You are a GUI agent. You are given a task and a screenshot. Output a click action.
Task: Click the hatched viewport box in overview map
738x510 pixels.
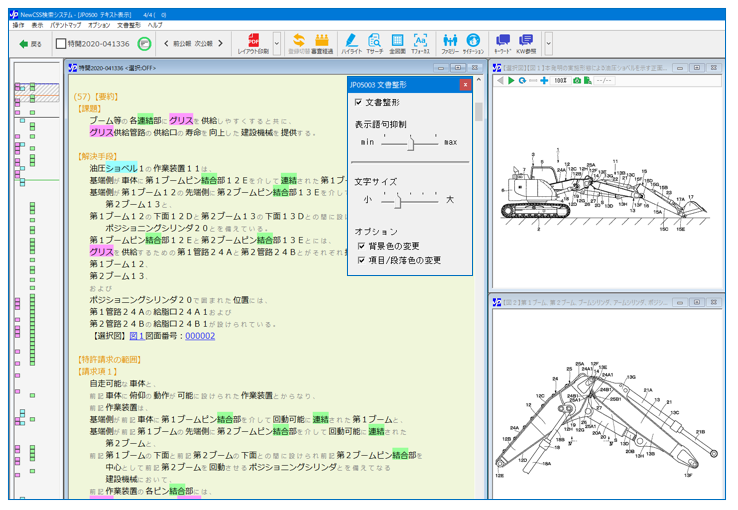click(37, 93)
